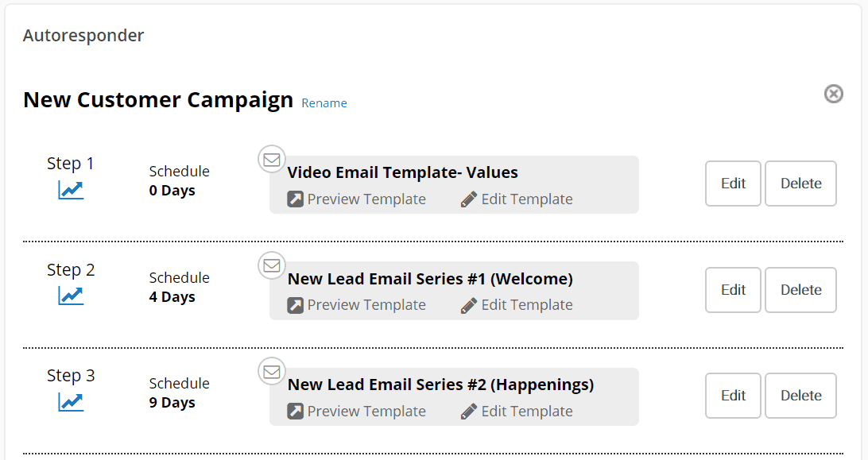Image resolution: width=868 pixels, height=460 pixels.
Task: Delete Step 1 from the campaign
Action: pyautogui.click(x=800, y=184)
